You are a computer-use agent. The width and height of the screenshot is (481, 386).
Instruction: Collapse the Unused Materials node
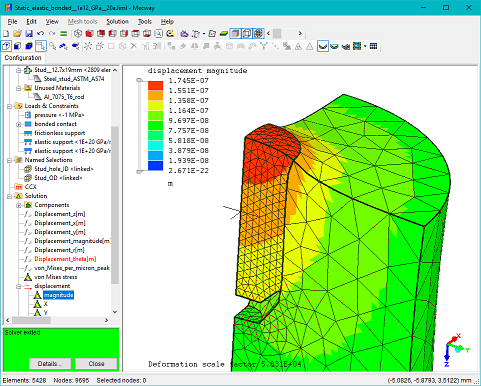(x=19, y=88)
